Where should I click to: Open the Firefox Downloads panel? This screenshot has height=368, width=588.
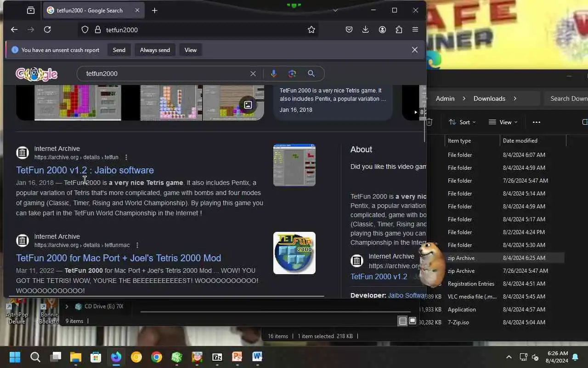[366, 29]
